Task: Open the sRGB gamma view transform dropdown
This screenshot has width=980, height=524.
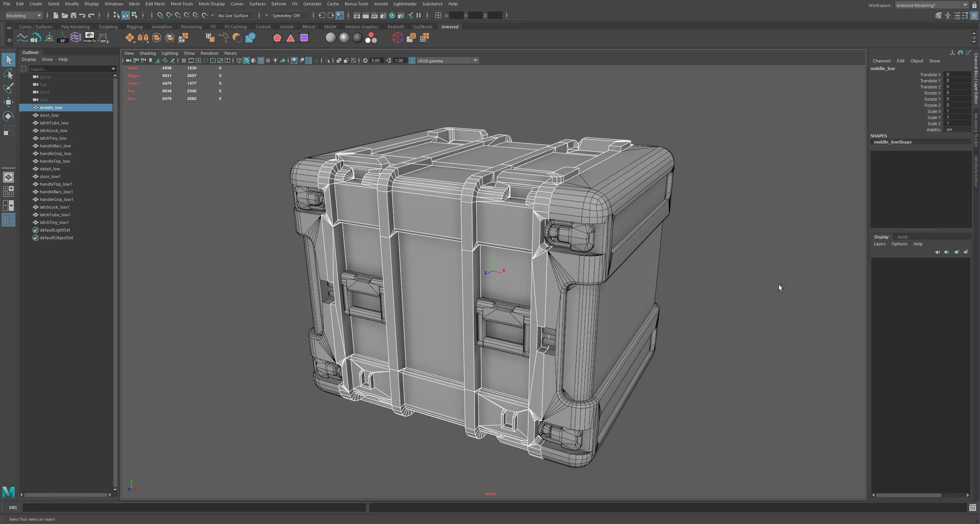Action: pos(447,60)
